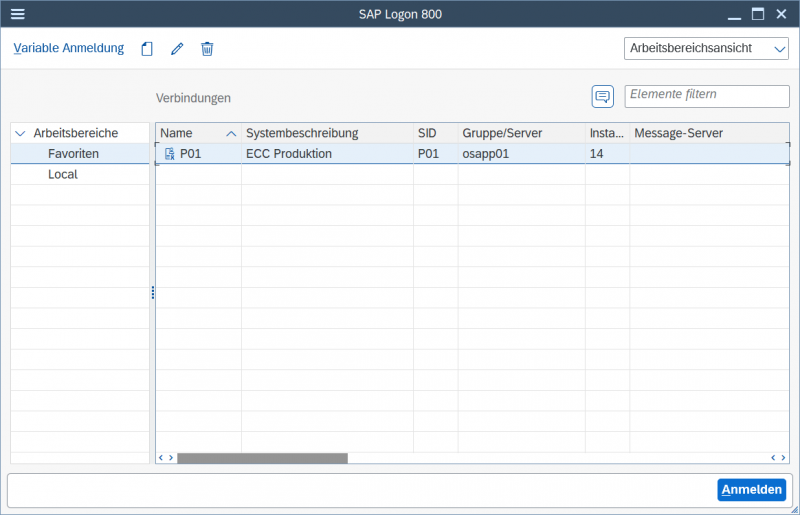Select the P01 SID cell
This screenshot has height=515, width=800.
[x=436, y=154]
